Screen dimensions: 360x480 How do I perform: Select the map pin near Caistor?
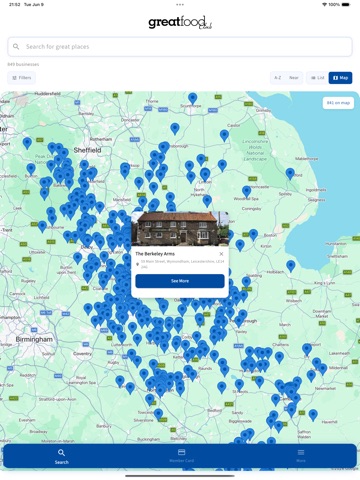[x=224, y=136]
